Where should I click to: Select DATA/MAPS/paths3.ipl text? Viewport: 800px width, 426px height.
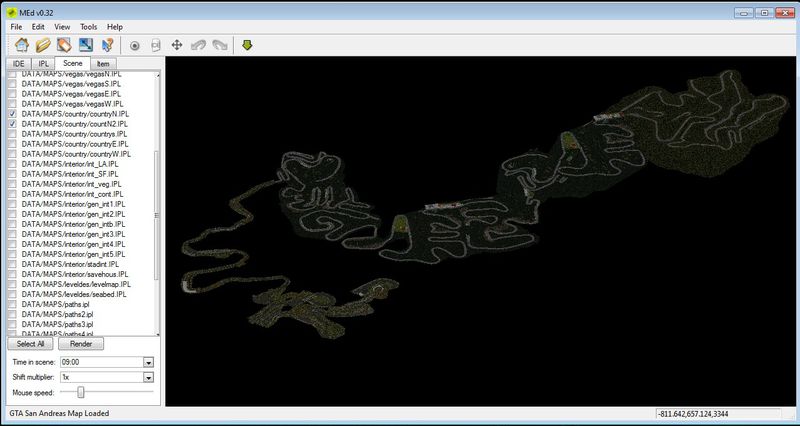[x=57, y=324]
